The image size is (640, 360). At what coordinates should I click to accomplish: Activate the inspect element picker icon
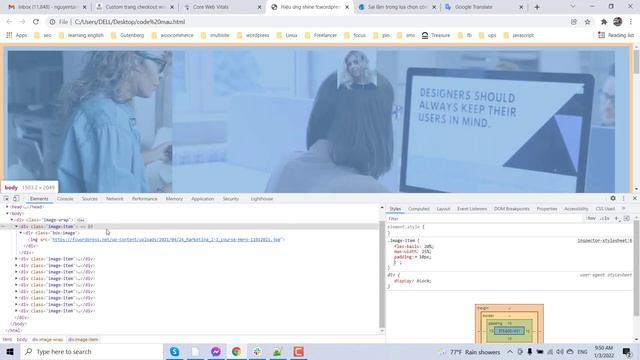tap(6, 198)
